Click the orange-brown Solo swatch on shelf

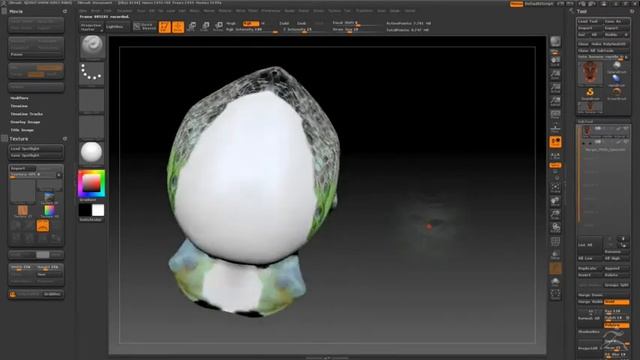point(555,269)
